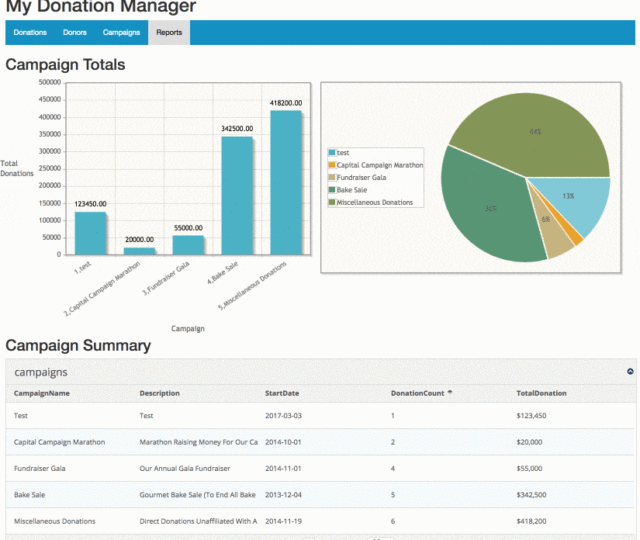Sort by the StartDate column header
Screen dimensions: 640x540
tap(282, 393)
